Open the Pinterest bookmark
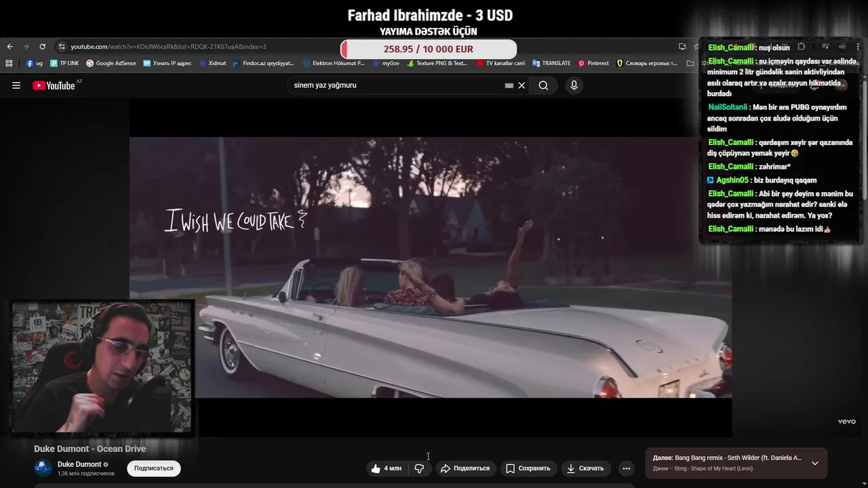This screenshot has height=488, width=868. pyautogui.click(x=593, y=63)
